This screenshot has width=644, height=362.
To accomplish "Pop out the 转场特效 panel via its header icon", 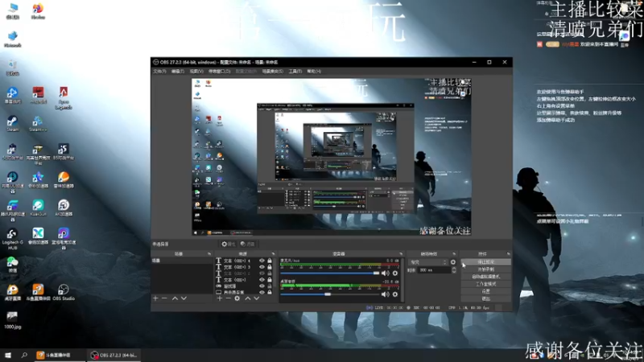I will pos(454,254).
